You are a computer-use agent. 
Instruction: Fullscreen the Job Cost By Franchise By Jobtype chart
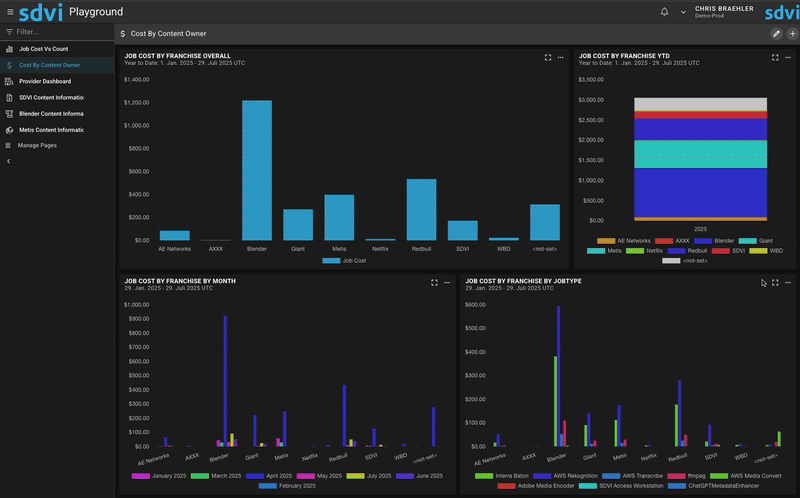click(775, 283)
